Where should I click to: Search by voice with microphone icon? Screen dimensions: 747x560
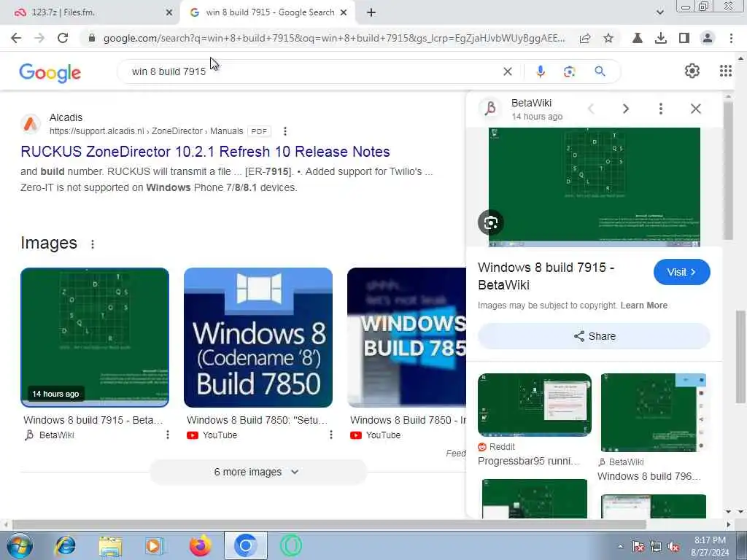pos(541,71)
